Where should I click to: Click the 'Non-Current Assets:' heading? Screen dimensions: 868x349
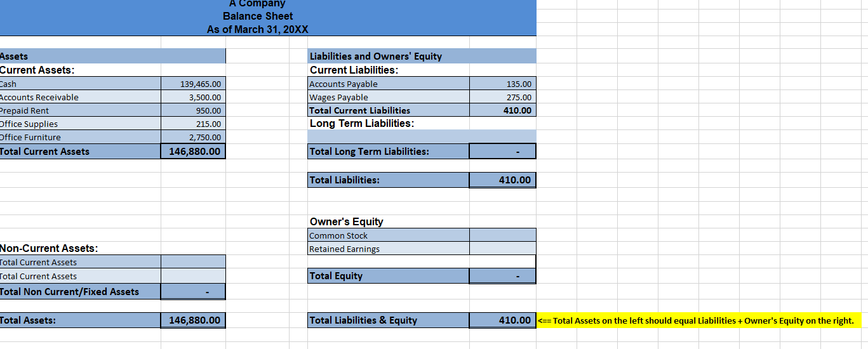point(50,248)
